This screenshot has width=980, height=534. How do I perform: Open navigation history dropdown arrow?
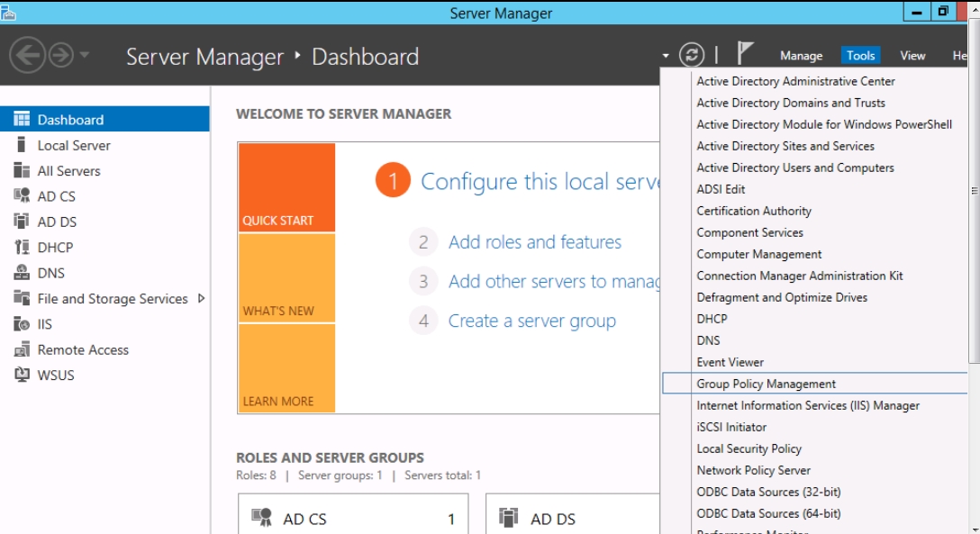click(x=85, y=56)
